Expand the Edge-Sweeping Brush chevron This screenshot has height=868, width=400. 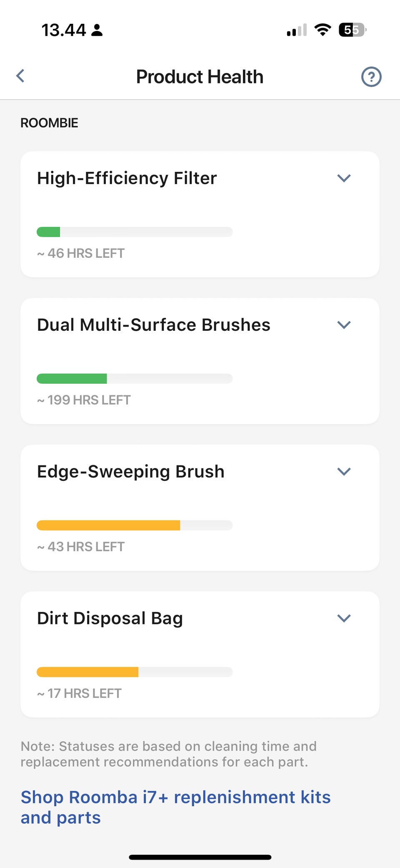point(344,472)
